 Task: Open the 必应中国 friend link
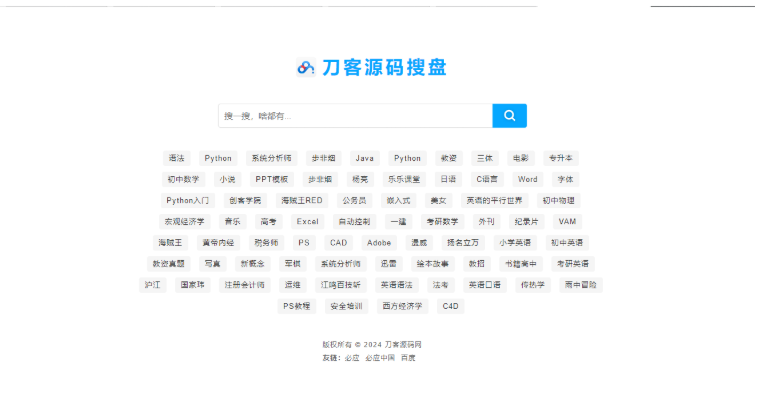[380, 358]
